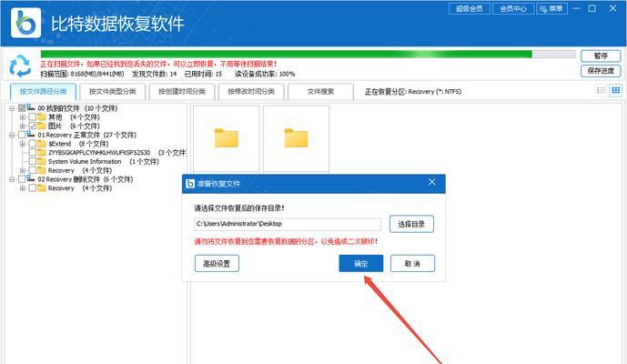627x364 pixels.
Task: Click drive icon of 00 找到的文件
Action: 31,107
